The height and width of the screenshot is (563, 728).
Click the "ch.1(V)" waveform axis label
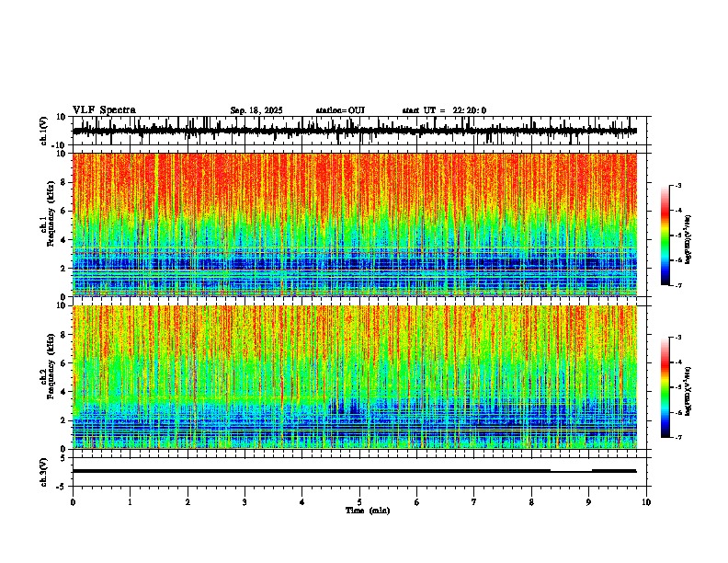click(44, 131)
